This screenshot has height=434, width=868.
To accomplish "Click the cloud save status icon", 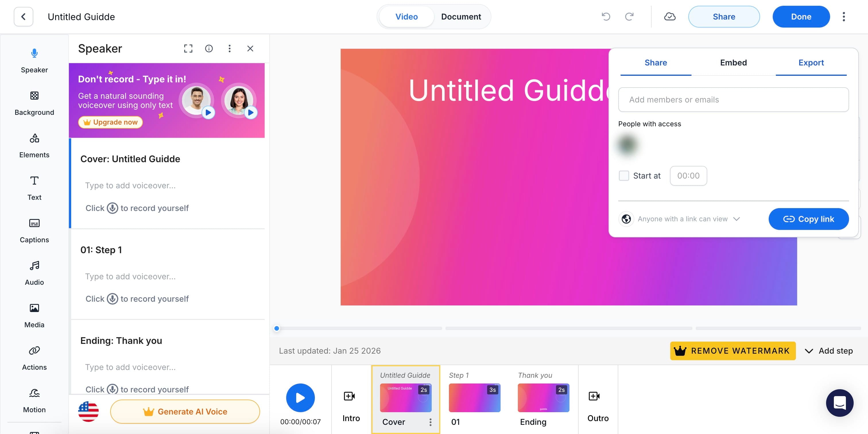I will pyautogui.click(x=670, y=17).
